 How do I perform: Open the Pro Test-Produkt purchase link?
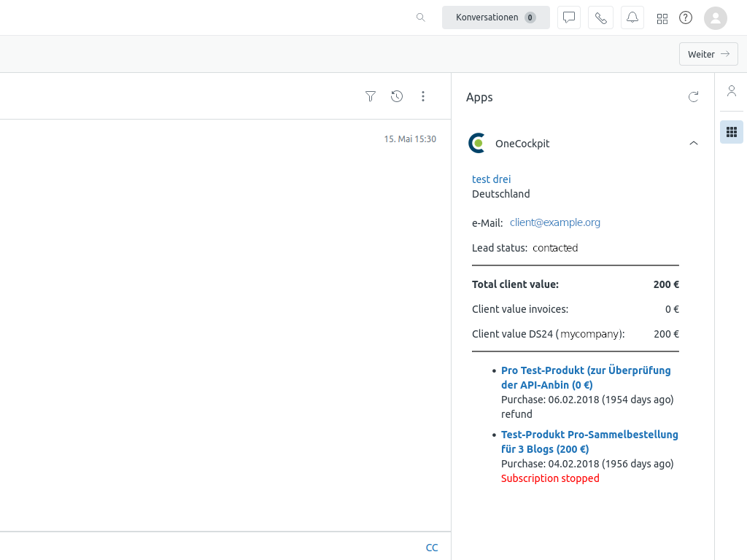click(585, 378)
